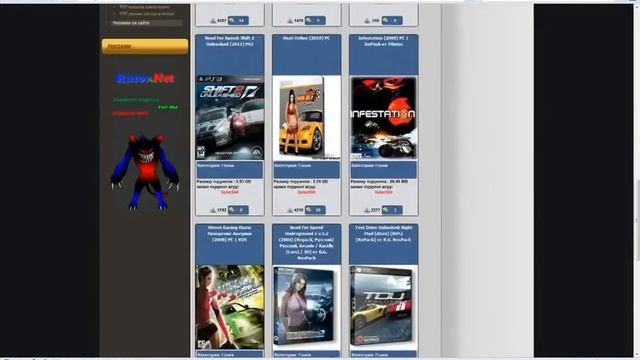This screenshot has width=640, height=360.
Task: Click the TDU box cover image
Action: point(383,307)
